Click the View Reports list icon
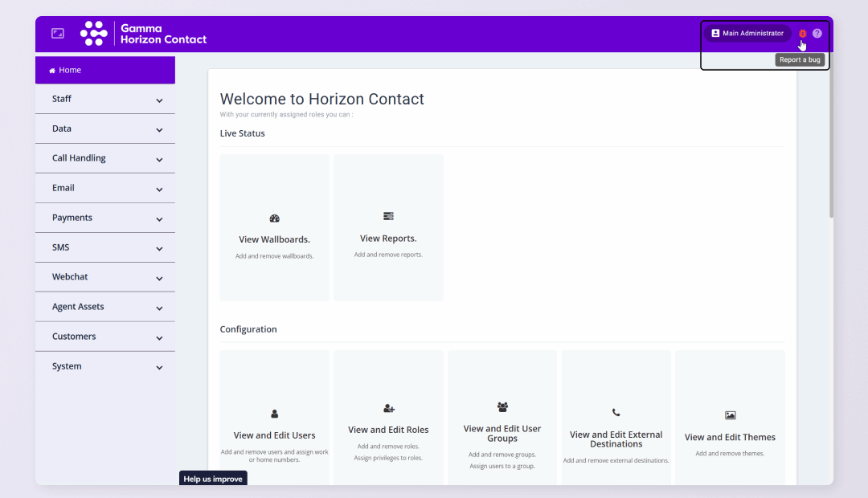 tap(388, 217)
